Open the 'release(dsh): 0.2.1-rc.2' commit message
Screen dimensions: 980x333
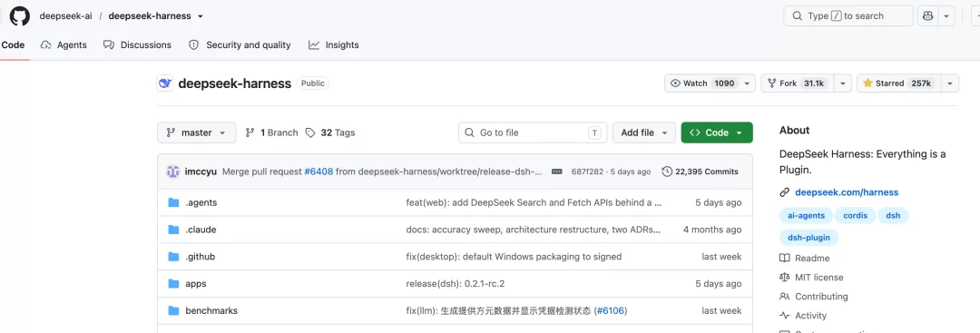(x=455, y=284)
